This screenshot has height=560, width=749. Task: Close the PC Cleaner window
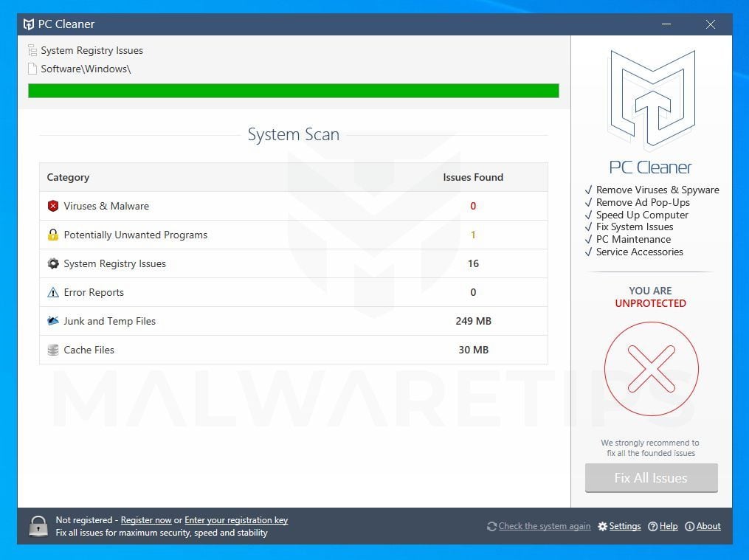(711, 24)
